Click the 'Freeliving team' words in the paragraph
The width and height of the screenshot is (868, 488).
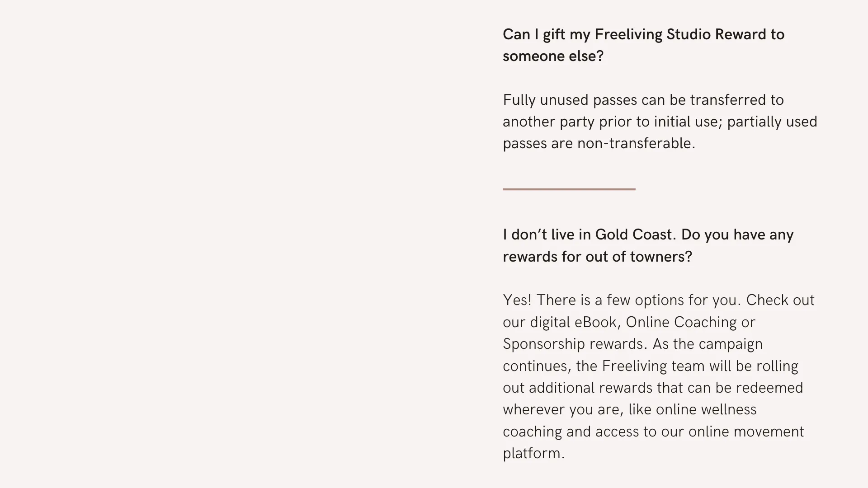[653, 366]
